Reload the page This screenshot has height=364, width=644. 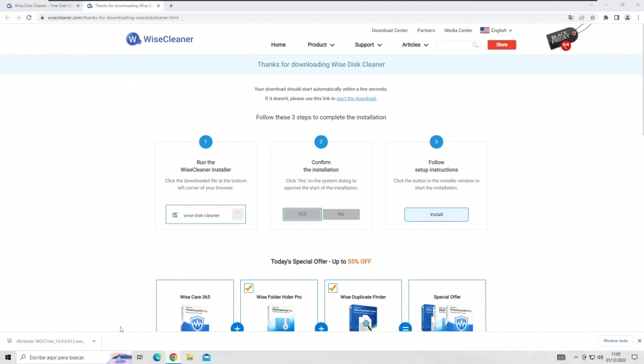click(x=29, y=18)
